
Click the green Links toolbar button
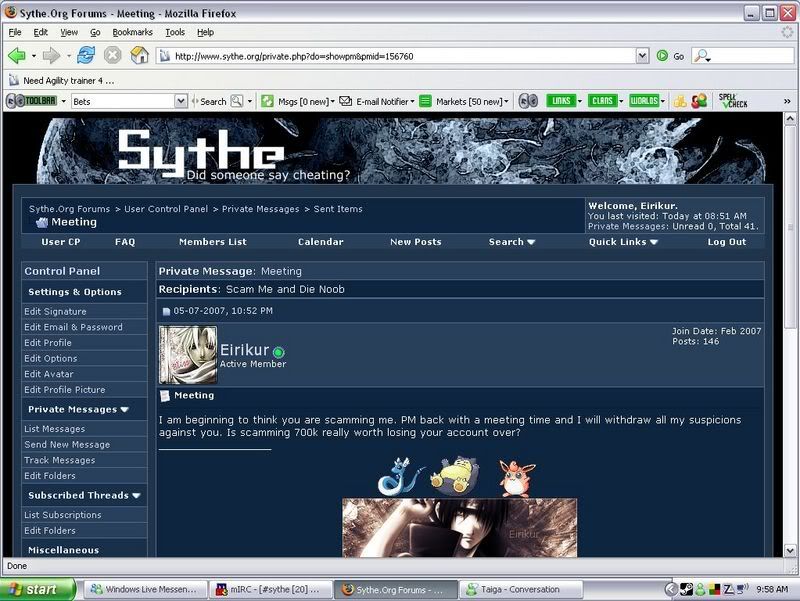[x=561, y=101]
